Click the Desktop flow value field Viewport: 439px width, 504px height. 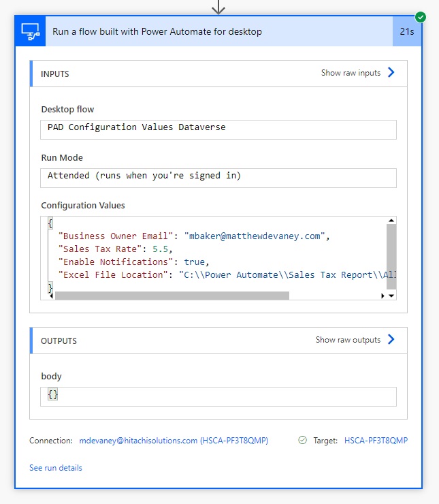point(218,127)
